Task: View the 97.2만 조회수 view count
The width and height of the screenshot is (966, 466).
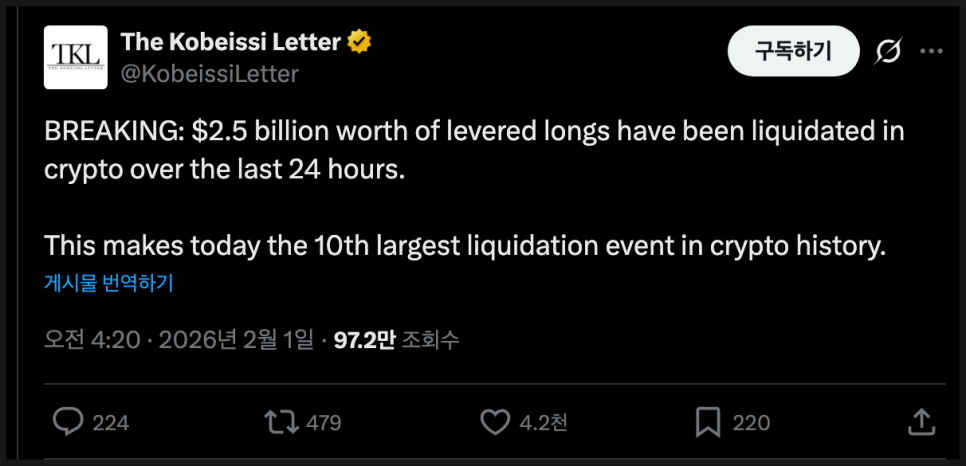Action: 396,340
